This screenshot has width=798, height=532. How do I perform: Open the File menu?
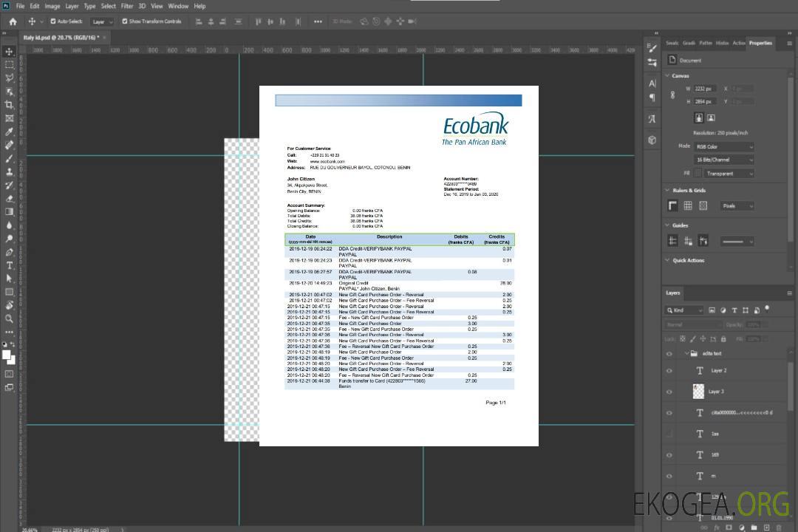click(21, 6)
